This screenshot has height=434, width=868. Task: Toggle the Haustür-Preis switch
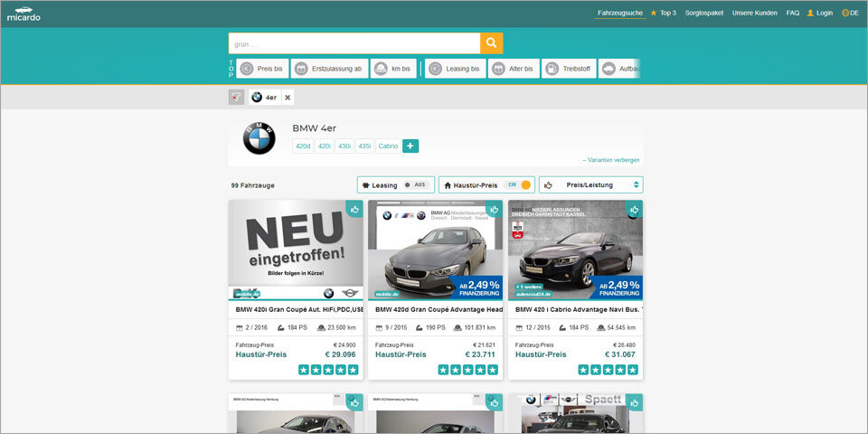point(517,184)
